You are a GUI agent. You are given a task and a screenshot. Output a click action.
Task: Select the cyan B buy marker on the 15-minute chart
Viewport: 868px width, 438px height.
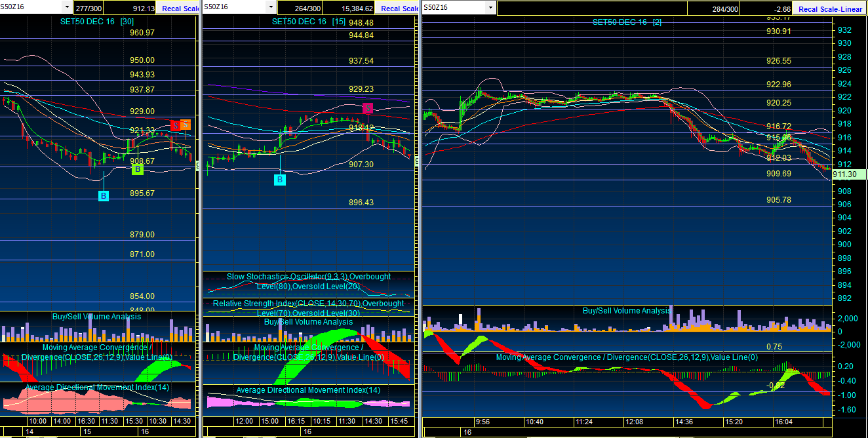point(281,180)
